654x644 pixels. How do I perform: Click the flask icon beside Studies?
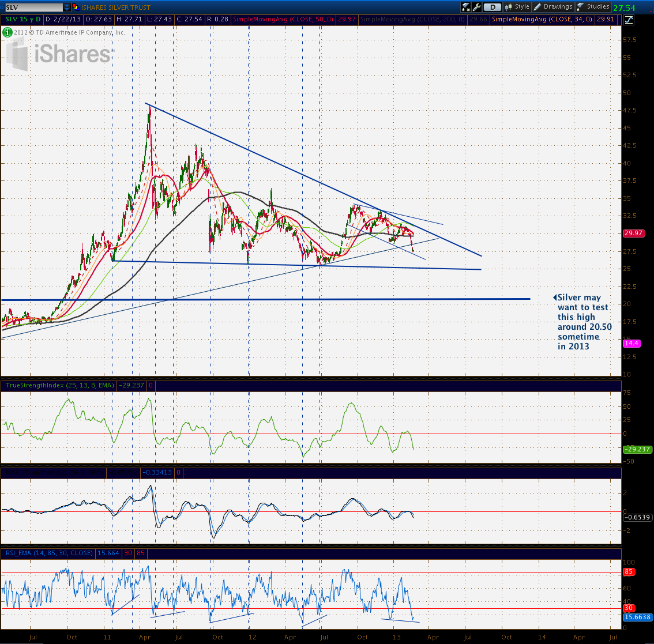581,7
